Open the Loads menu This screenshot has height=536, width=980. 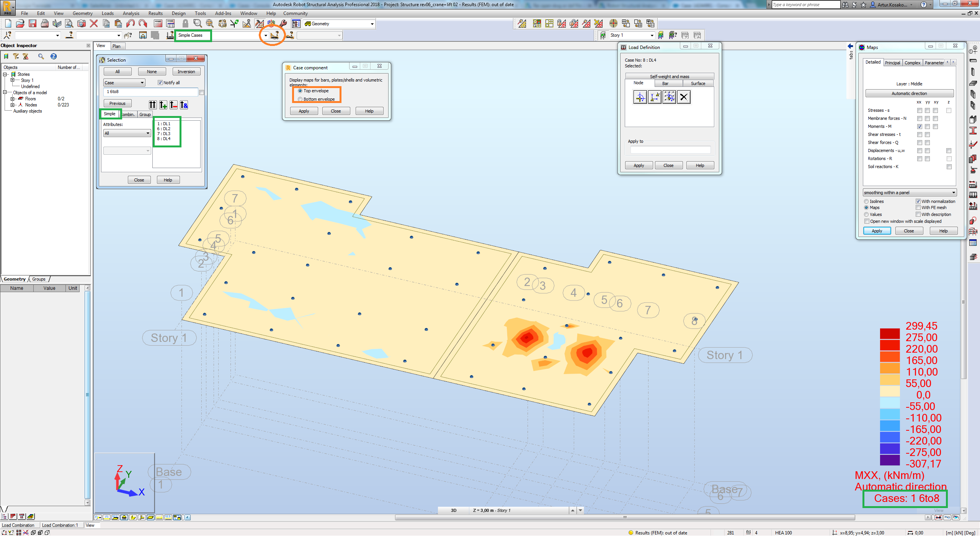click(x=108, y=13)
